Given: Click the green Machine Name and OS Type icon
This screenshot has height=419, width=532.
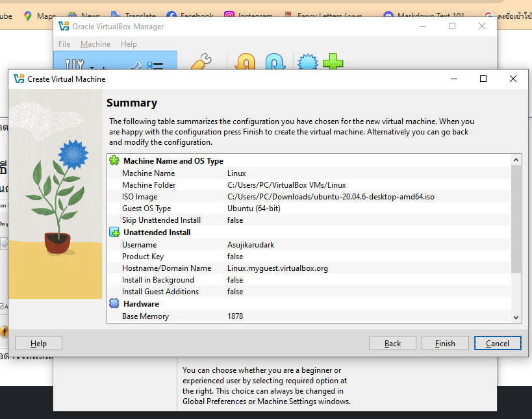Looking at the screenshot, I should tap(114, 160).
